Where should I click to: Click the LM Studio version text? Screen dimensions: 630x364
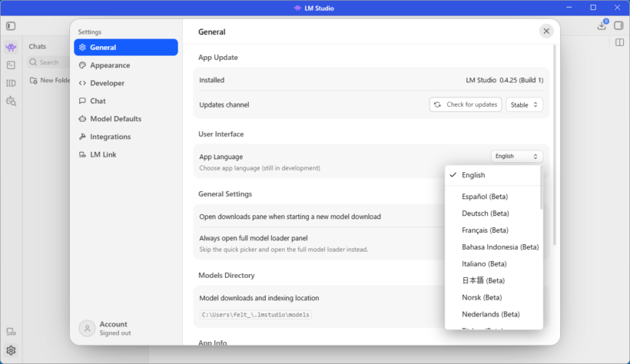point(504,80)
